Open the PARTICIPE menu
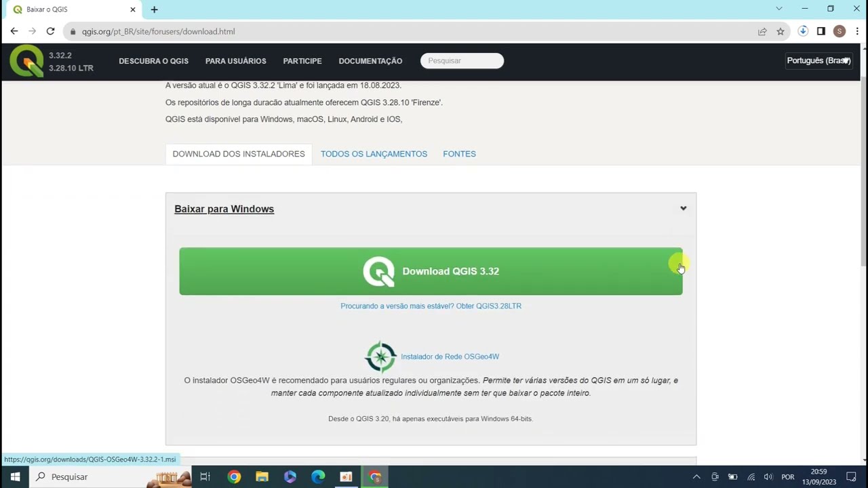Image resolution: width=868 pixels, height=488 pixels. pyautogui.click(x=302, y=61)
